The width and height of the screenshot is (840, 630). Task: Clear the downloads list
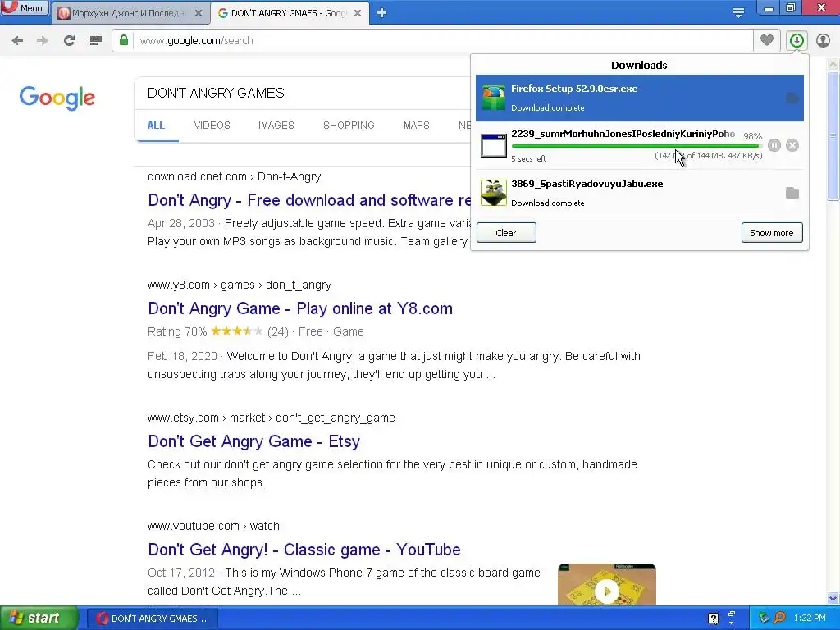(506, 232)
